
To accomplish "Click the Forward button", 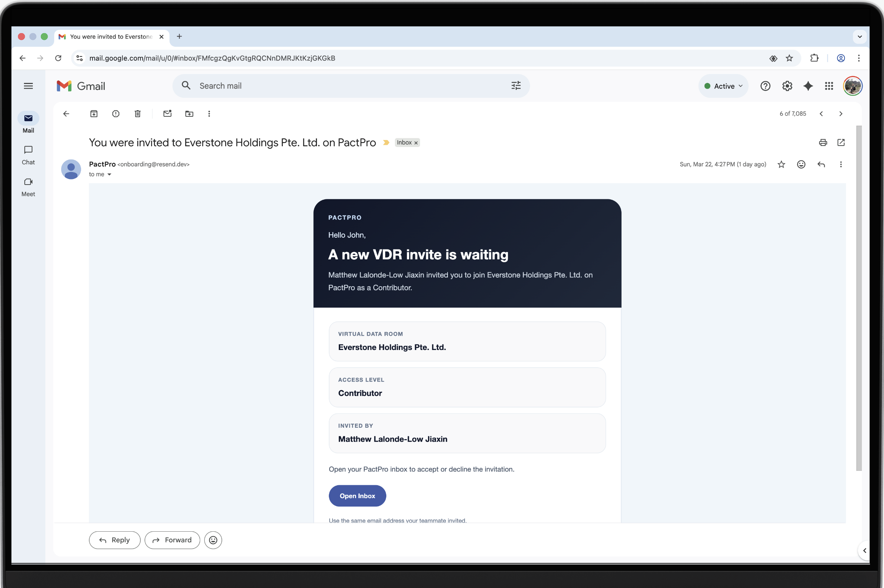I will point(172,540).
